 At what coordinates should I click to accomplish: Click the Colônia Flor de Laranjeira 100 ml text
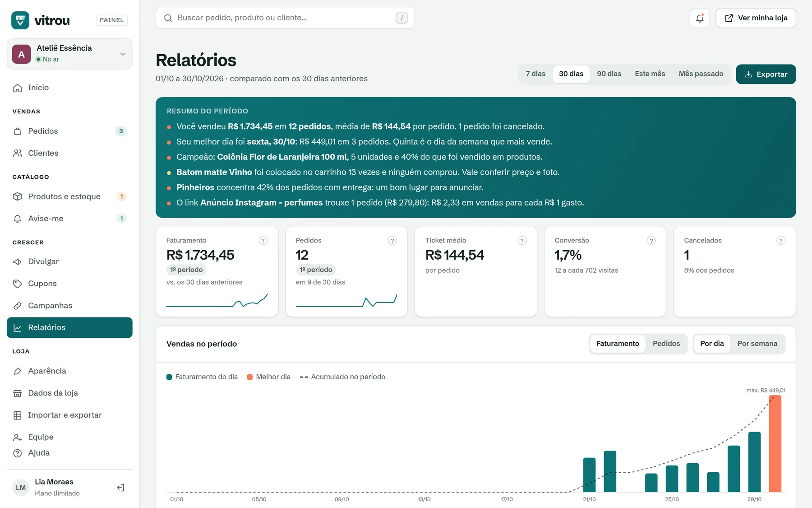pyautogui.click(x=283, y=157)
